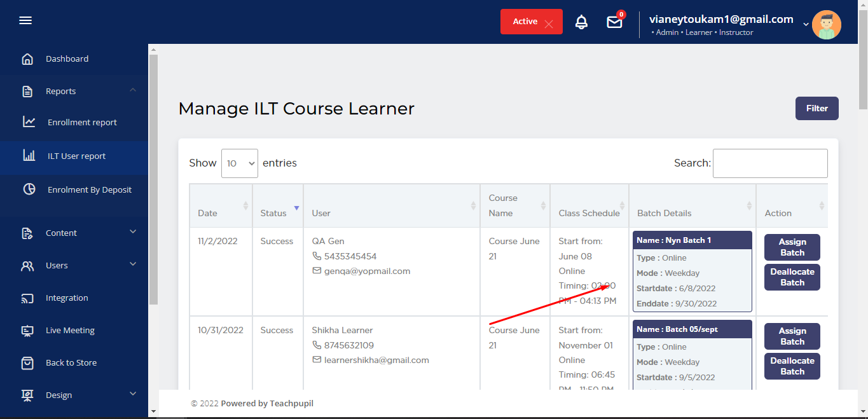The height and width of the screenshot is (419, 868).
Task: Deallocate Batch for Shikha Learner
Action: click(x=792, y=366)
